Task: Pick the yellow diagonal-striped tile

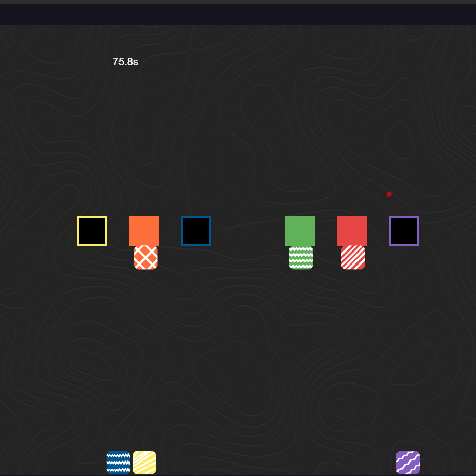Action: pos(144,462)
